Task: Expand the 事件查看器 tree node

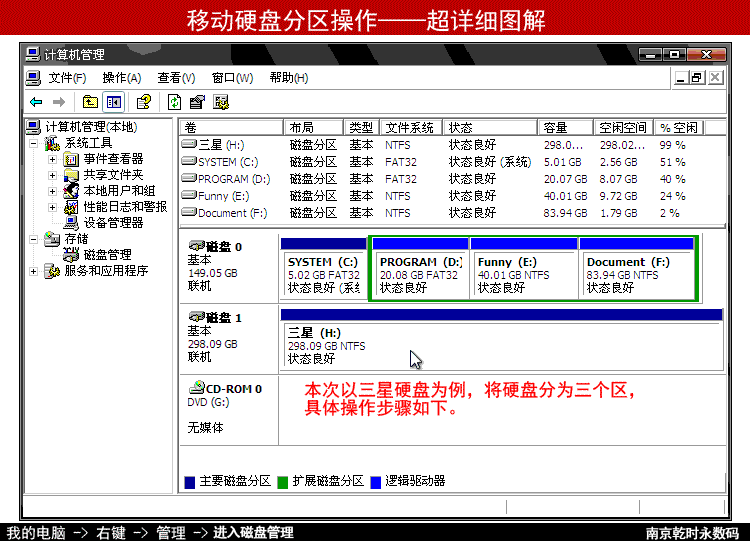Action: click(x=52, y=159)
